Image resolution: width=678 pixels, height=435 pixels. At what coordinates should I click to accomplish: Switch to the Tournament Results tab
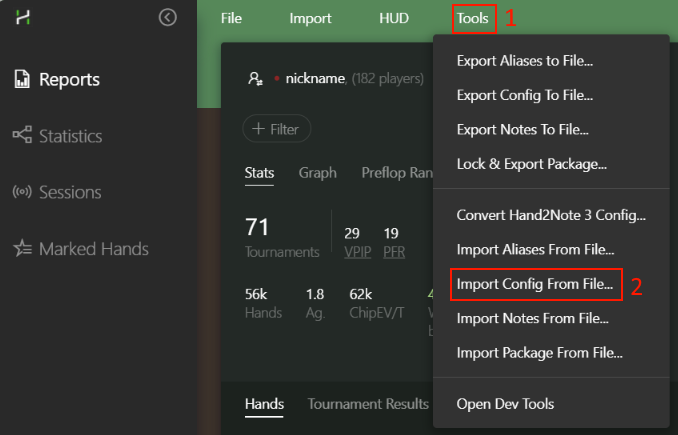(368, 404)
